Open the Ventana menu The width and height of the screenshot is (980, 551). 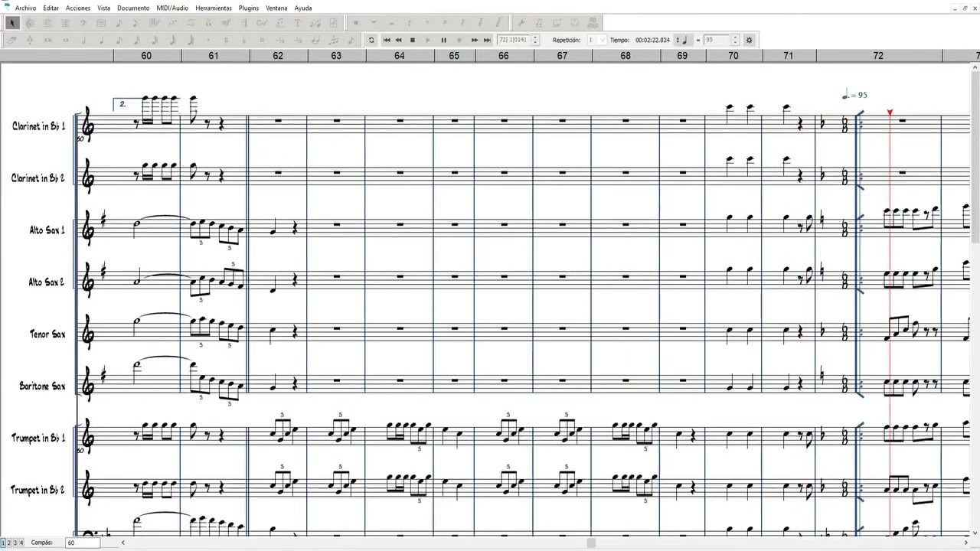276,8
